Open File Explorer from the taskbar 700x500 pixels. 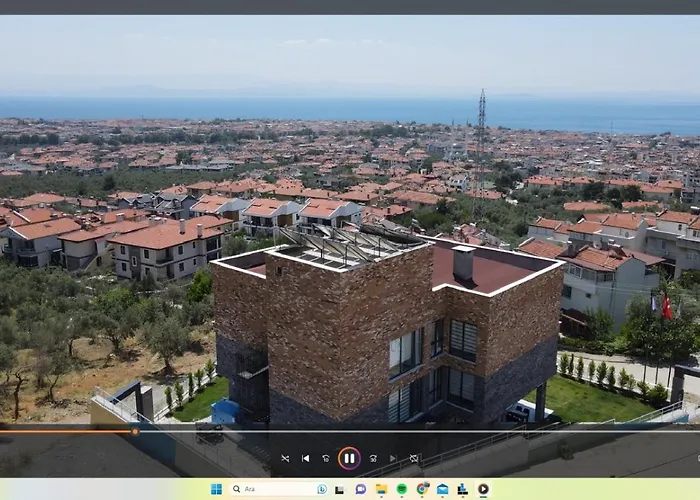click(x=381, y=489)
